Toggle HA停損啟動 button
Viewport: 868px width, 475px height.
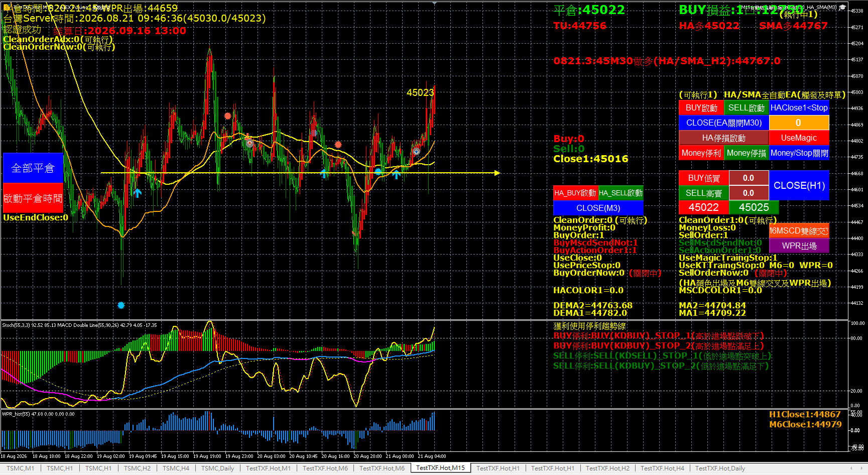pos(723,138)
